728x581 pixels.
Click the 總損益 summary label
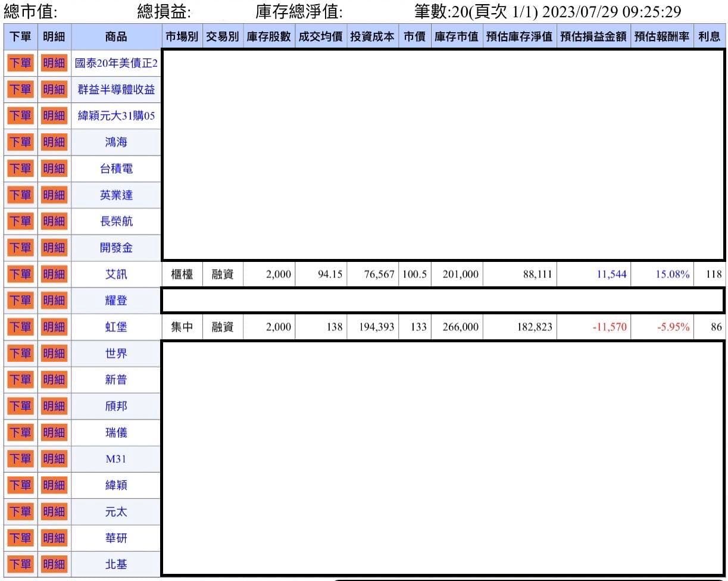click(x=164, y=11)
